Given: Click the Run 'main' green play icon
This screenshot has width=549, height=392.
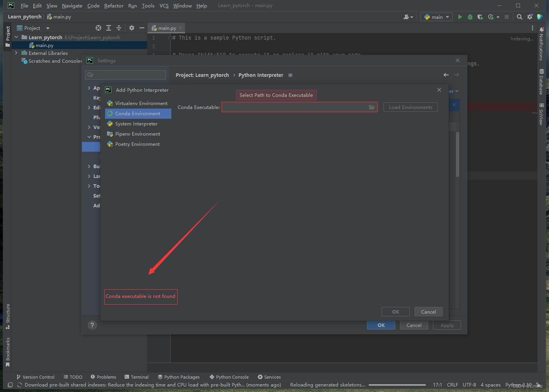Looking at the screenshot, I should point(460,17).
